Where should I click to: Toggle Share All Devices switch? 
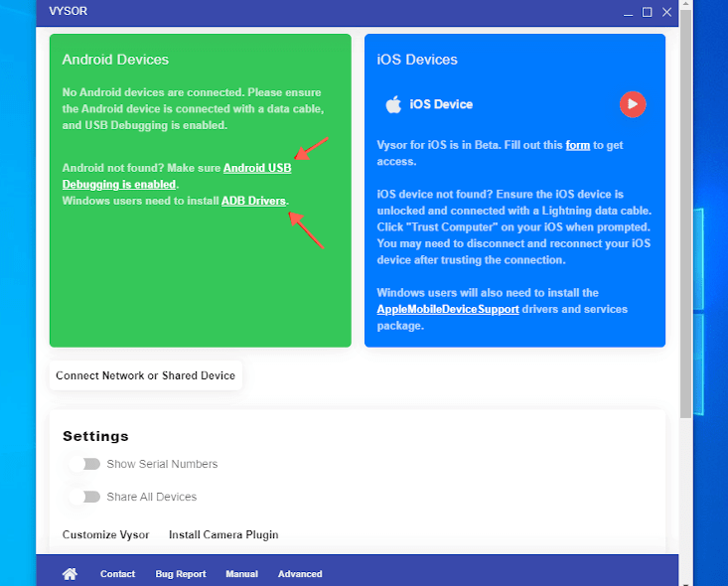[85, 497]
